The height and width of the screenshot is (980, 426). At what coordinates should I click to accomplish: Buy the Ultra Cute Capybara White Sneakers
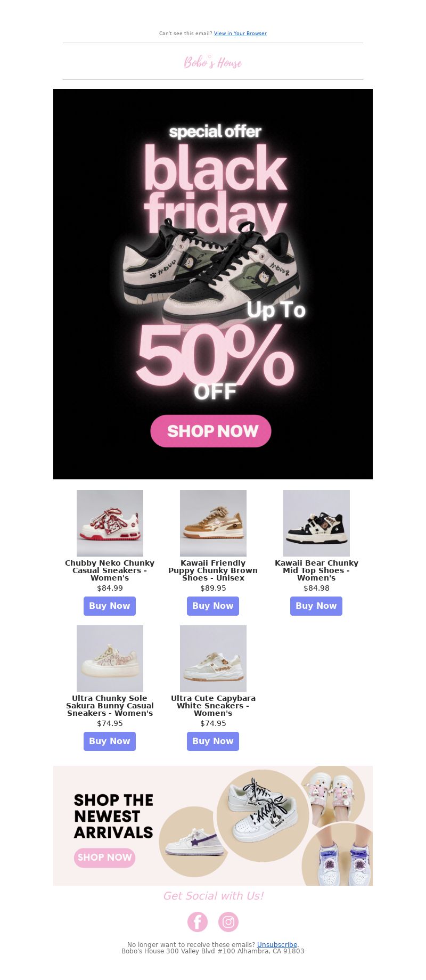(x=213, y=741)
